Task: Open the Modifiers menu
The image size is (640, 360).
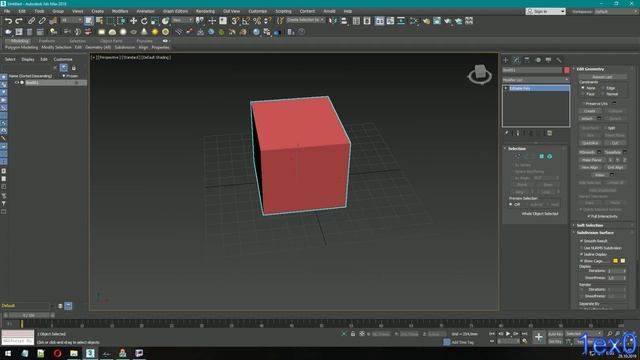Action: [120, 11]
